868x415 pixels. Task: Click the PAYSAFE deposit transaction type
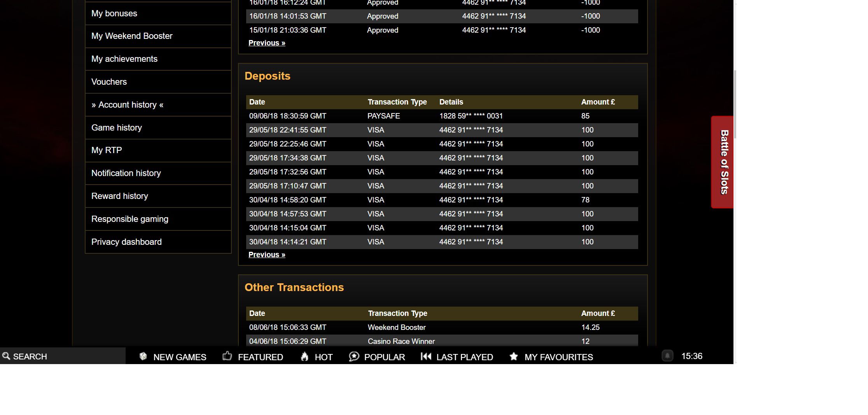click(384, 116)
